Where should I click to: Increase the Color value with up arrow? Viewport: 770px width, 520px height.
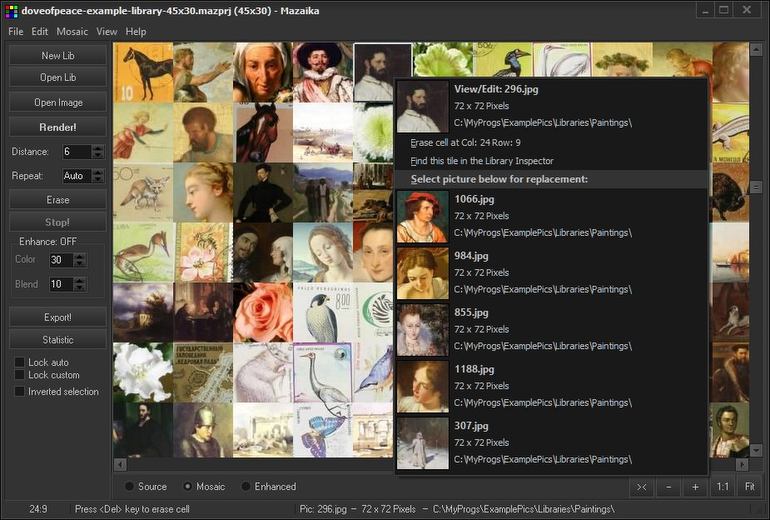coord(80,256)
